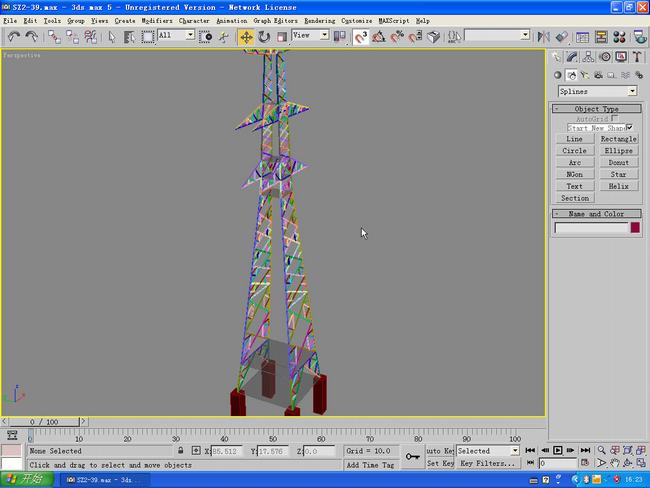Select Geometry create category sphere icon
This screenshot has height=488, width=650.
(558, 75)
